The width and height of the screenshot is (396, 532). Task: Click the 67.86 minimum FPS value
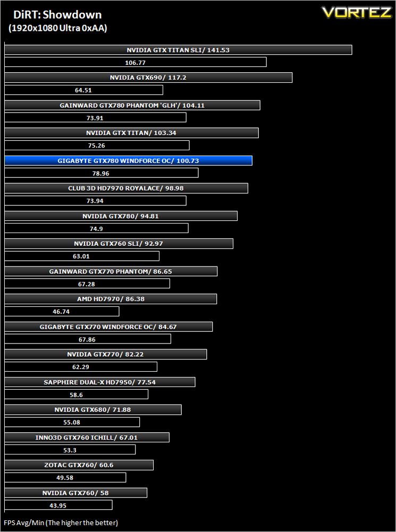(87, 340)
